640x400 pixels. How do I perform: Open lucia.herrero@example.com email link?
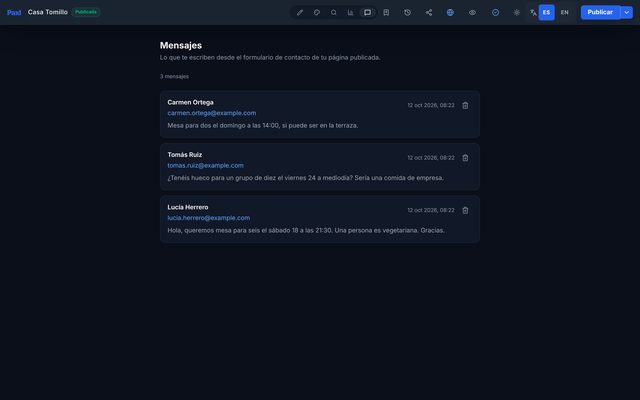click(x=209, y=218)
